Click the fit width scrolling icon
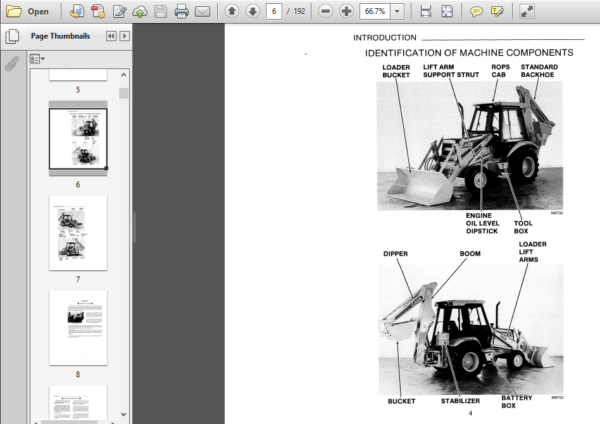The image size is (600, 424). coord(426,11)
